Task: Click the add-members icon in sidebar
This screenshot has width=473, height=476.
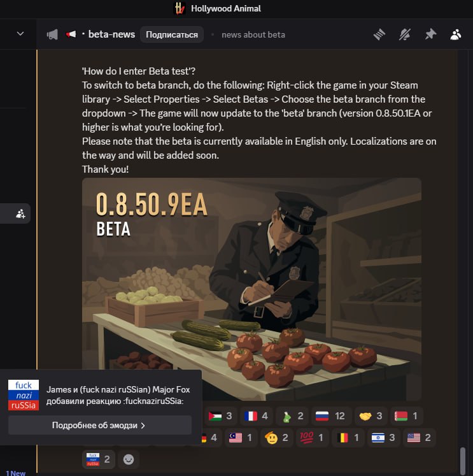Action: pos(20,213)
